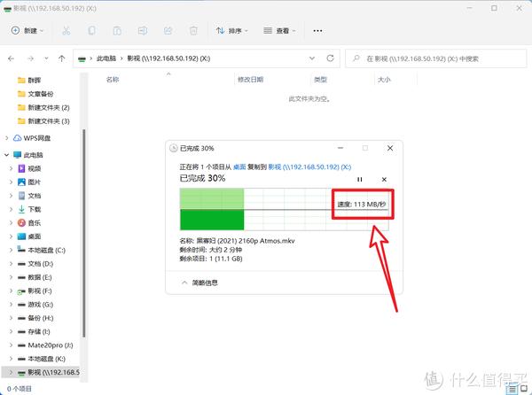The width and height of the screenshot is (532, 395).
Task: Click the 剩余项目: 1 (11.1 GB) text
Action: (x=211, y=259)
